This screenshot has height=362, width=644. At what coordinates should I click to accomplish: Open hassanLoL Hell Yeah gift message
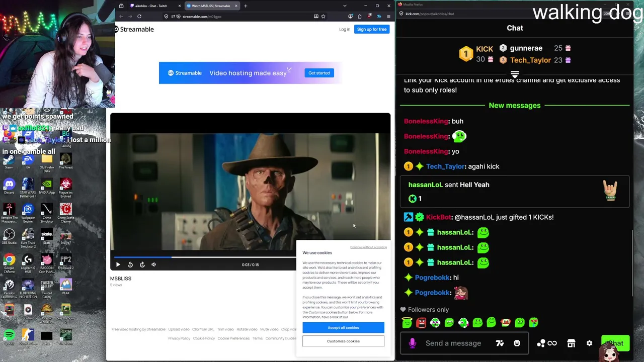(x=515, y=192)
